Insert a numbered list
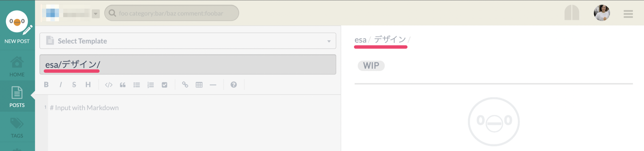This screenshot has height=151, width=644. pos(150,85)
